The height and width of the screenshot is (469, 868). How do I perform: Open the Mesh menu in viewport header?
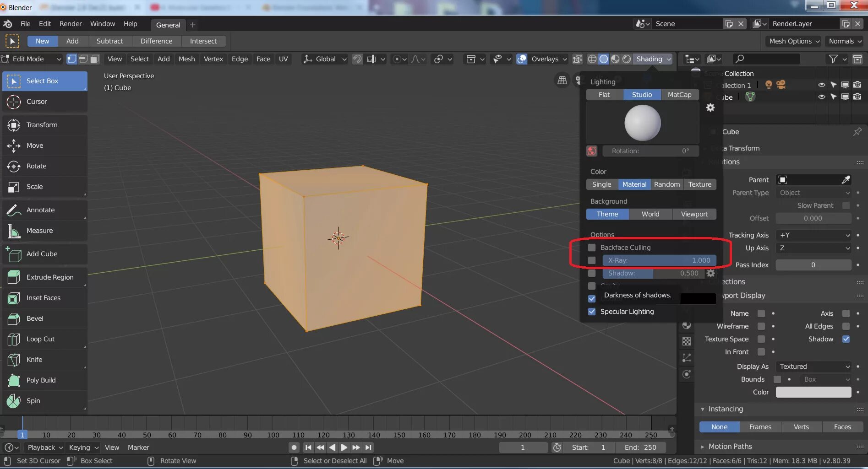pyautogui.click(x=186, y=59)
